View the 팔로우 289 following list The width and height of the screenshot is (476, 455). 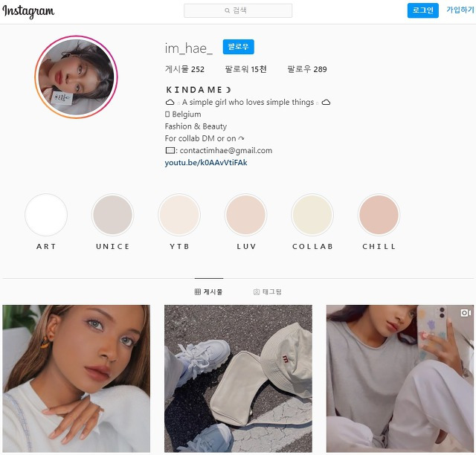[307, 69]
